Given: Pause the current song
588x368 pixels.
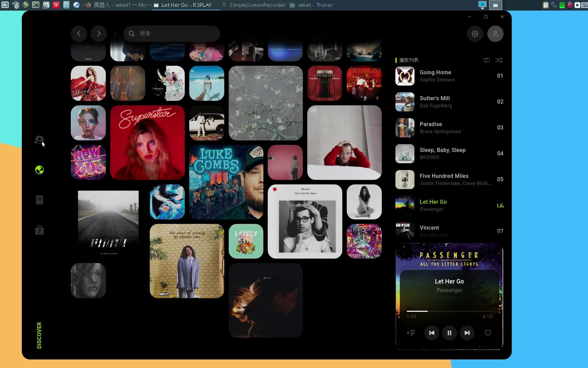Looking at the screenshot, I should (x=449, y=333).
